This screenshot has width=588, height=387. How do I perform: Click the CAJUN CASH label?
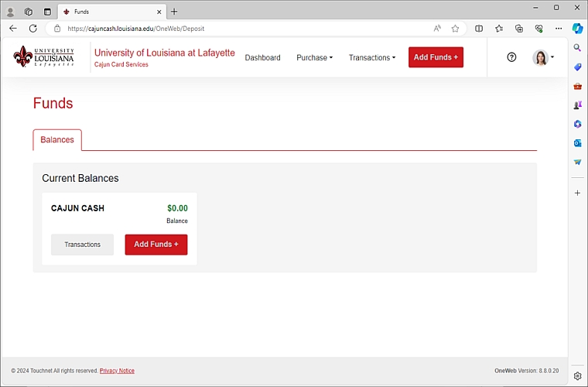point(77,208)
